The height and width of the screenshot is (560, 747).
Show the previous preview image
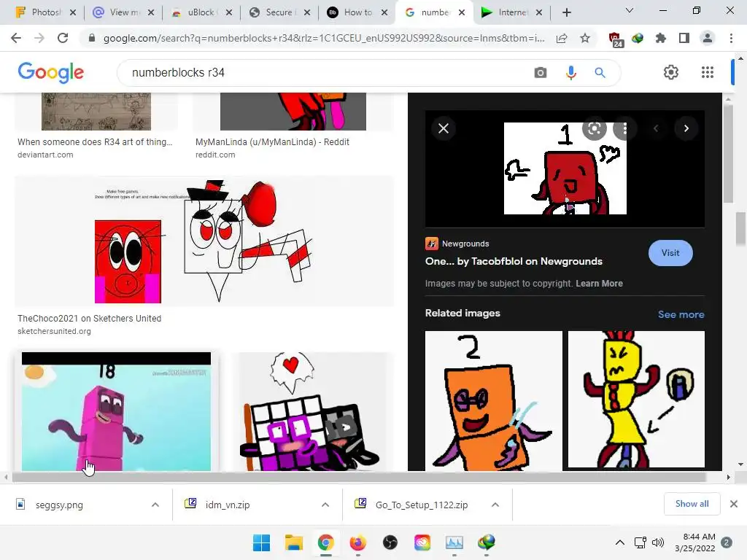pos(656,128)
